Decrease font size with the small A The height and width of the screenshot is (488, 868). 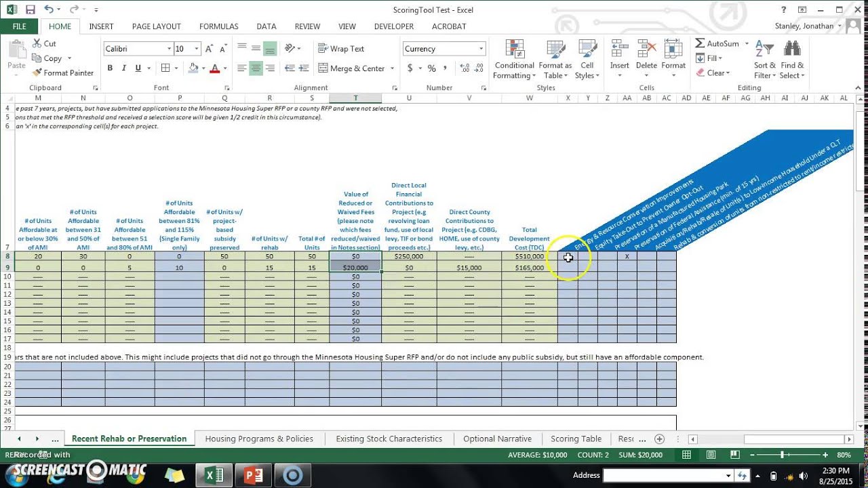[224, 49]
